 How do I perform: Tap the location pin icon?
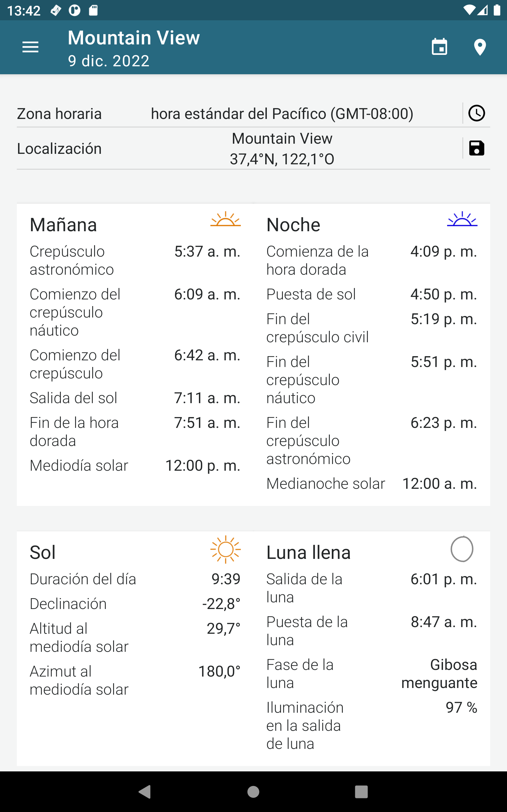click(480, 47)
